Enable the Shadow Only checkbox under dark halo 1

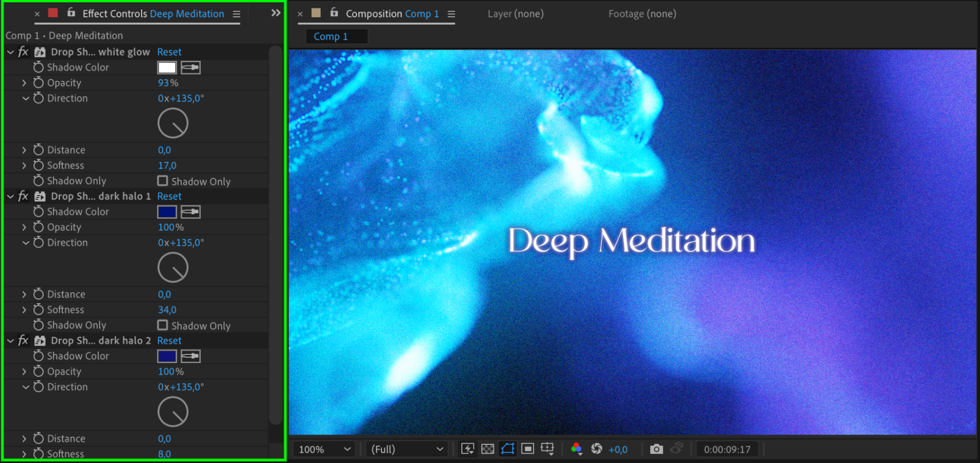[163, 325]
